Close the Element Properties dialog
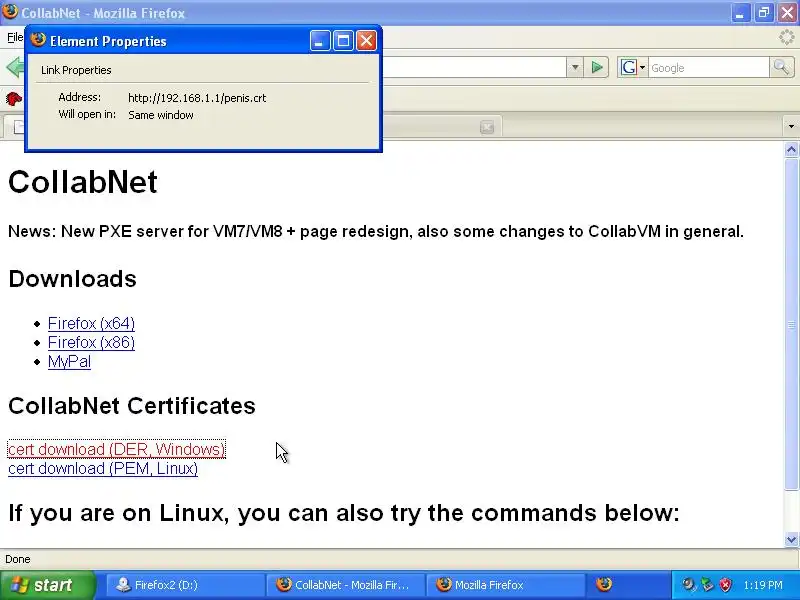800x600 pixels. pos(366,41)
